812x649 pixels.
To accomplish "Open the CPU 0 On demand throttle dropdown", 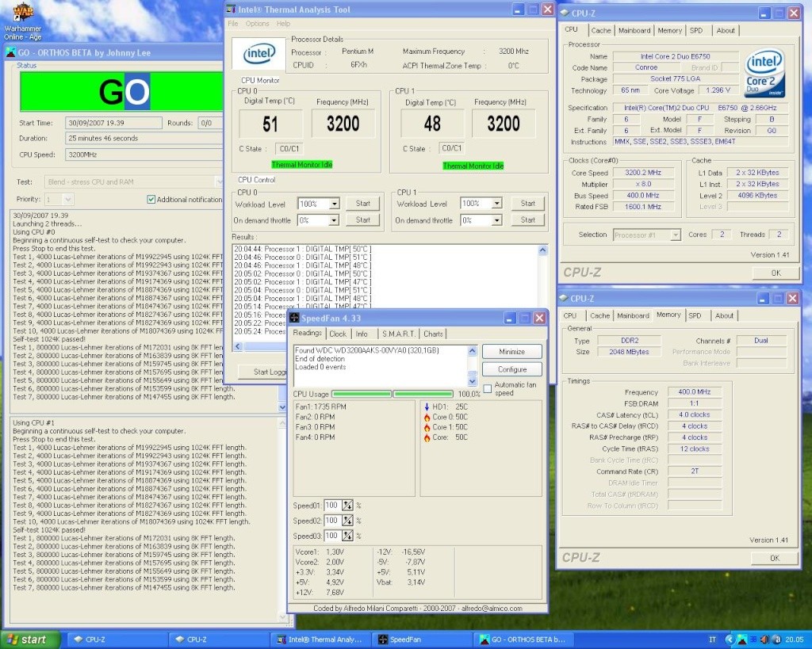I will (x=334, y=220).
